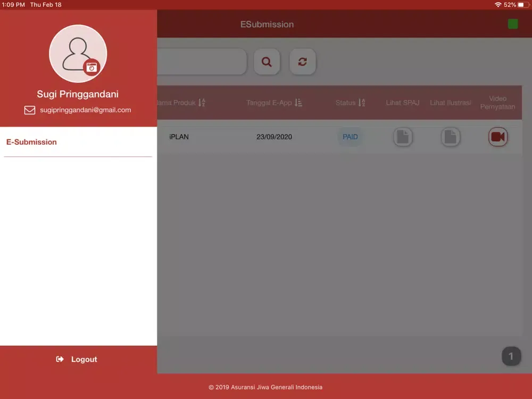Screen dimensions: 532x399
Task: Focus the search input field
Action: [202, 62]
